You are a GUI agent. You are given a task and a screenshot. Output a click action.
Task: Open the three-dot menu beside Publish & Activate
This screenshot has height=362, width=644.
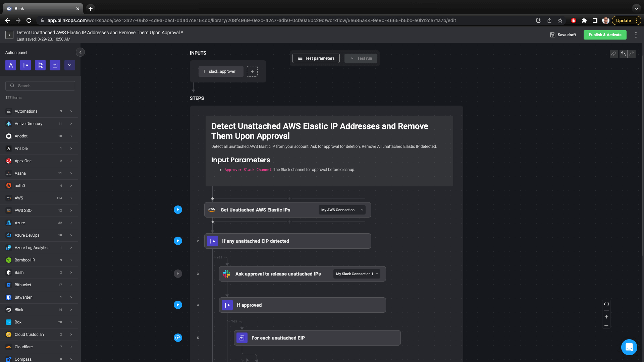[636, 35]
